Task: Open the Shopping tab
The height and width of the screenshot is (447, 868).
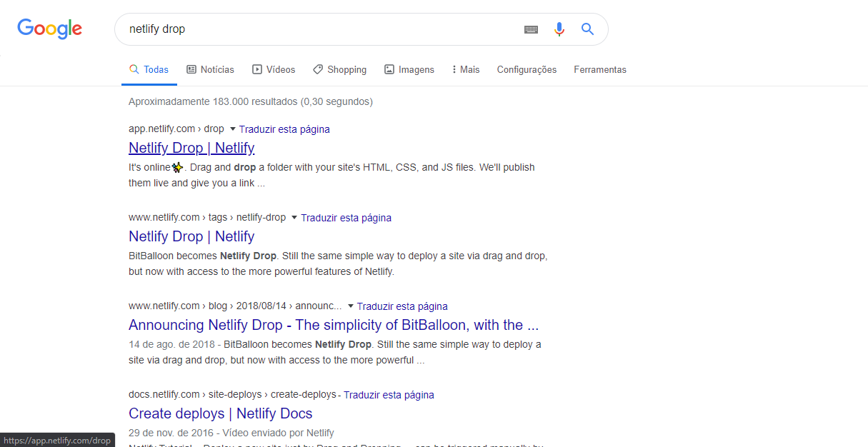Action: [x=339, y=69]
